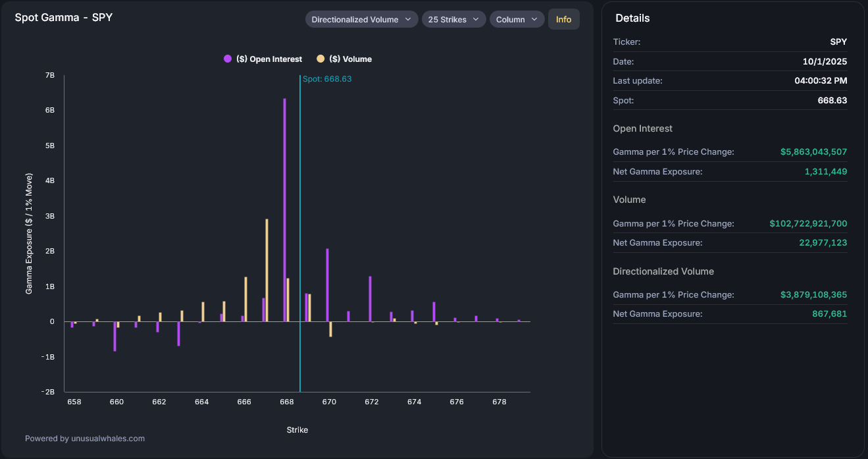Select the value $5,863,043,507
This screenshot has width=868, height=459.
coord(813,152)
